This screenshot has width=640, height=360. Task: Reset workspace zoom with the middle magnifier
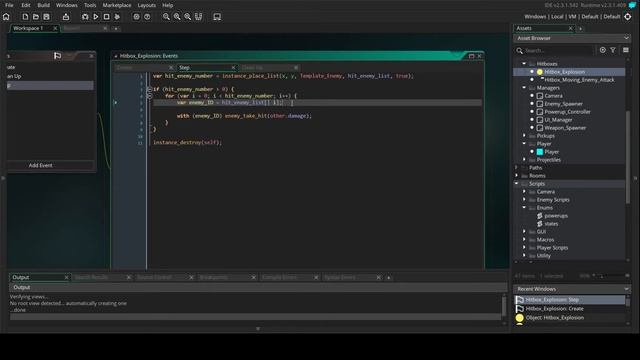click(x=177, y=17)
